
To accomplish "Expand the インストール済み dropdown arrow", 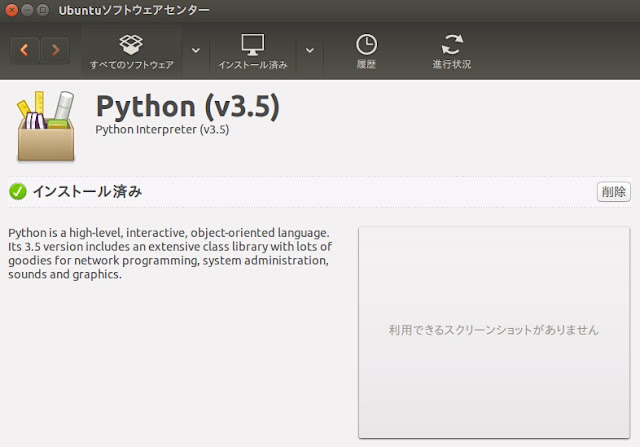I will [x=310, y=50].
